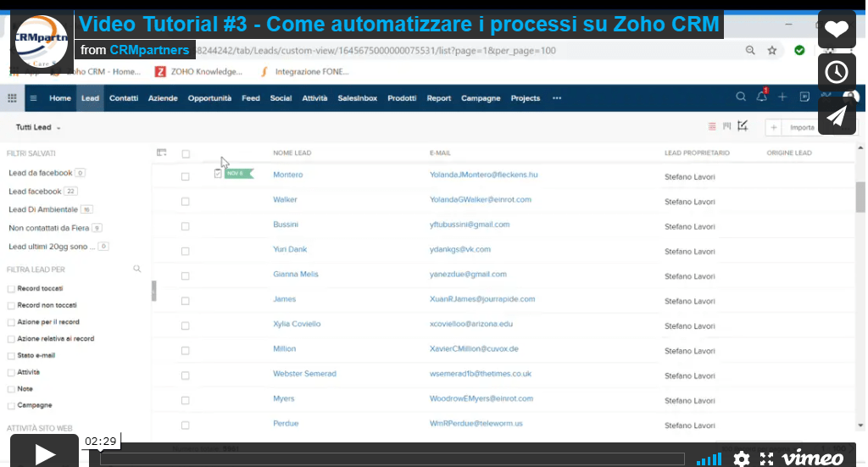This screenshot has width=868, height=467.
Task: Adjust the Vimeo volume bars
Action: coord(709,459)
